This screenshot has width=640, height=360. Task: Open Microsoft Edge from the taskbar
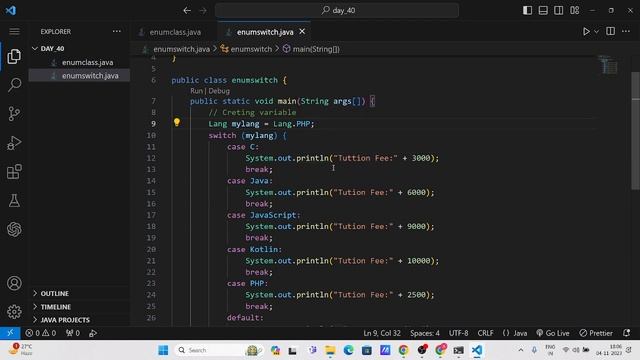click(x=348, y=350)
